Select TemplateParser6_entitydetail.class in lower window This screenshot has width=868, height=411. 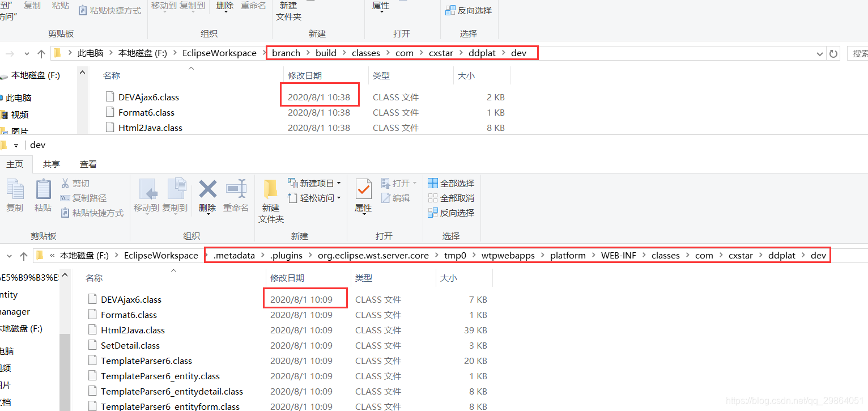point(172,391)
